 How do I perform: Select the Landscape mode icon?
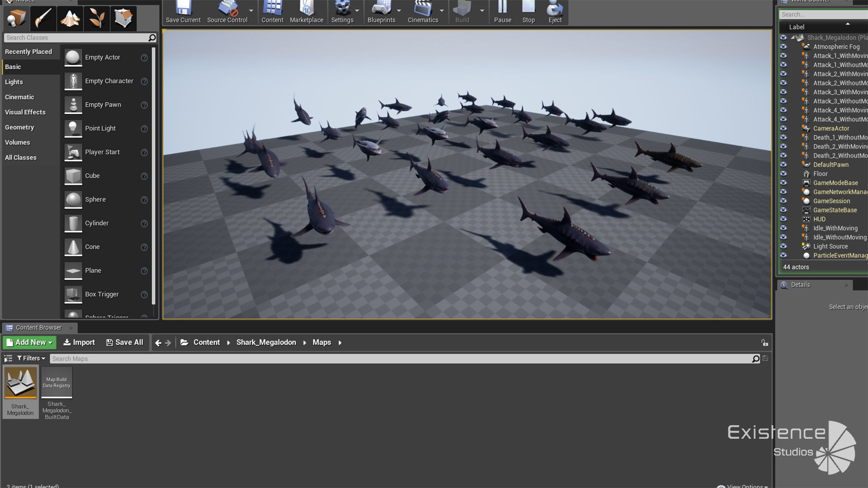[x=70, y=19]
